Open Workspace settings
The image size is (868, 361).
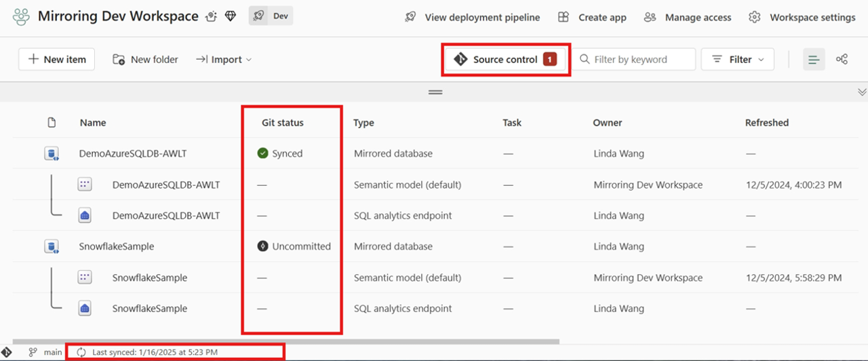click(802, 18)
